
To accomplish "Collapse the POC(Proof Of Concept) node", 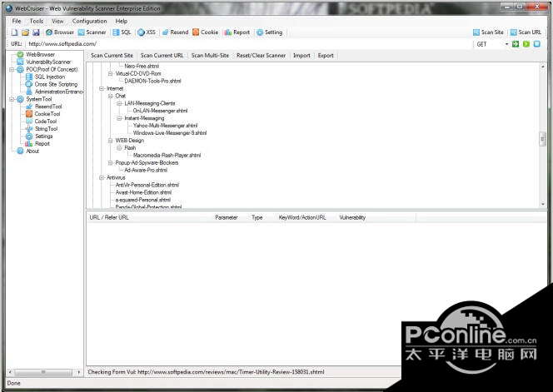I will coord(12,69).
